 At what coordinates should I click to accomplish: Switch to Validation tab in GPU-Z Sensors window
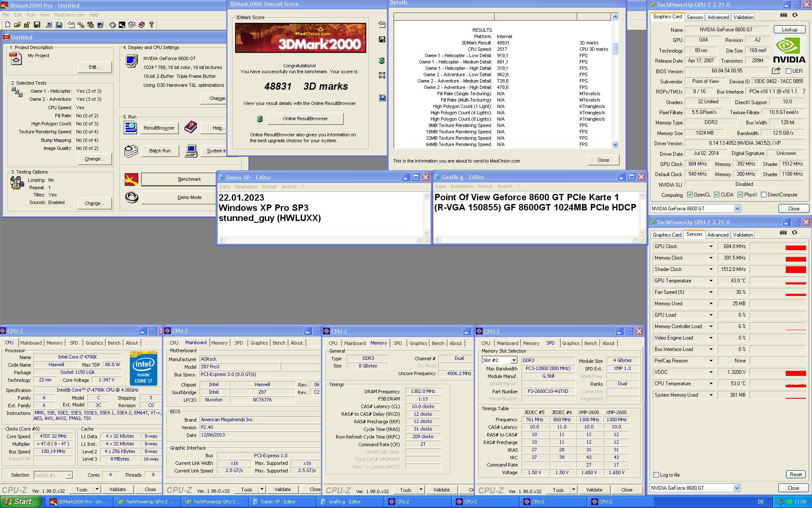tap(743, 235)
